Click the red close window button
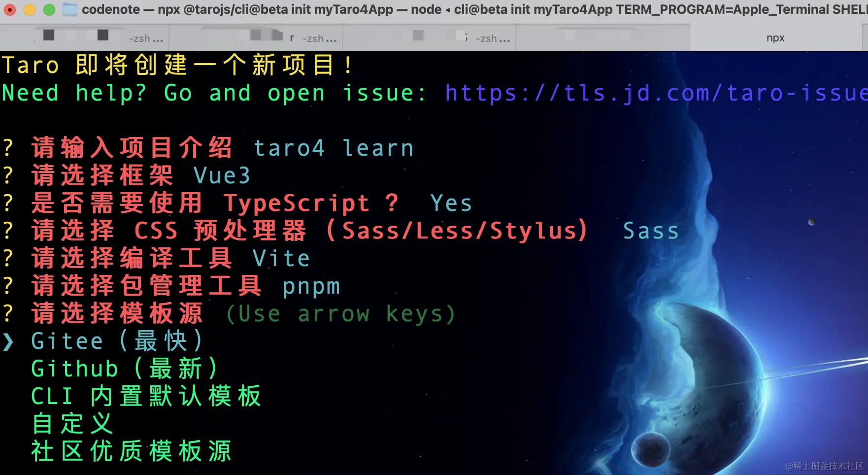 tap(10, 9)
